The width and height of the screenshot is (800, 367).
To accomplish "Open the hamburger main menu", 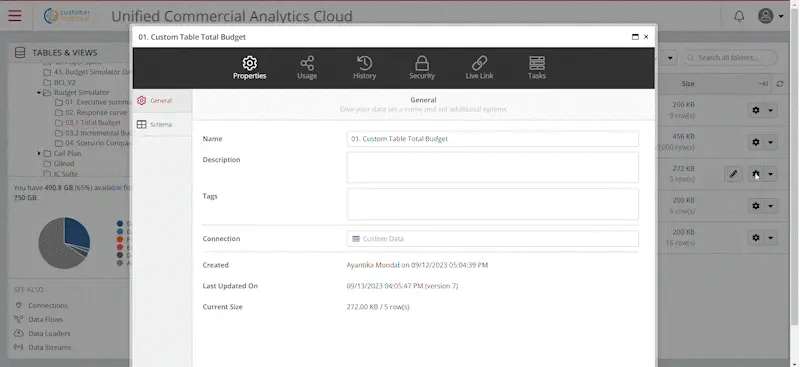I will (15, 15).
